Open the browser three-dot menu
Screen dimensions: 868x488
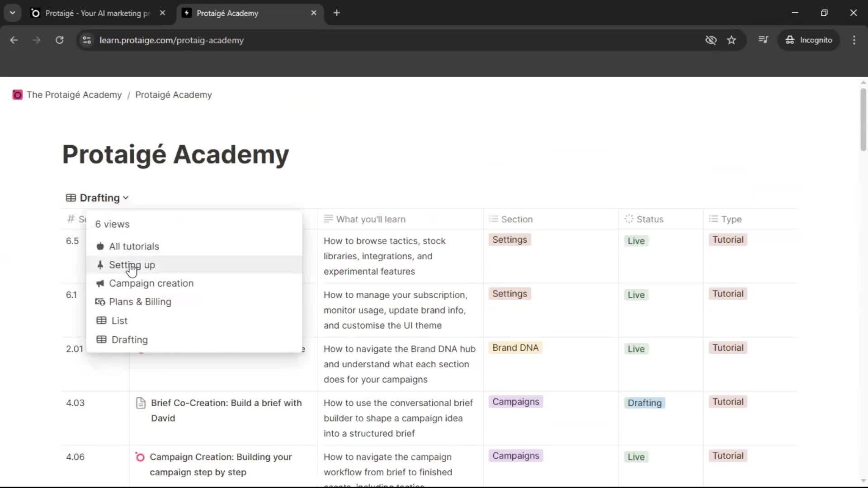click(854, 40)
